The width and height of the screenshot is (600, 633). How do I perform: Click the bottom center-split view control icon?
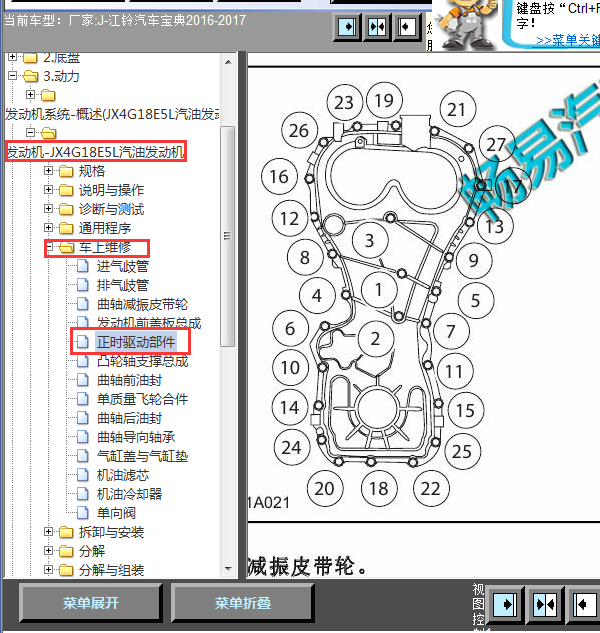[x=545, y=604]
